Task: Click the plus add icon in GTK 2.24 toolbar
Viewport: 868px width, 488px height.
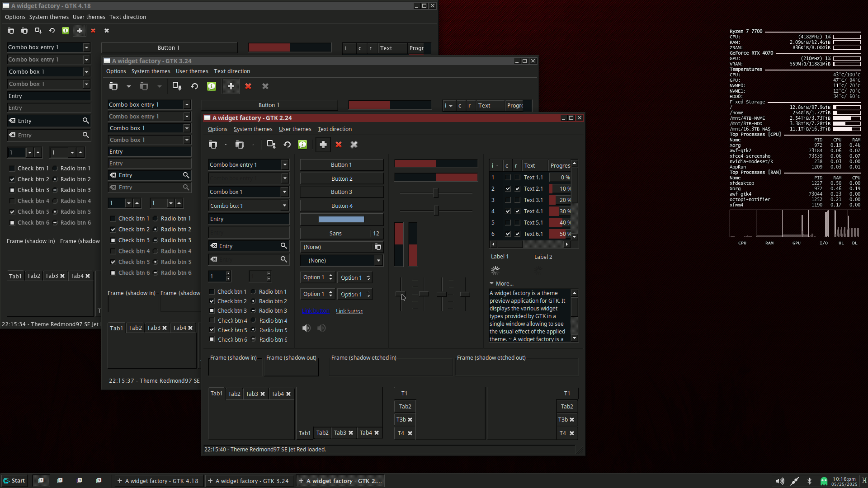Action: [323, 145]
